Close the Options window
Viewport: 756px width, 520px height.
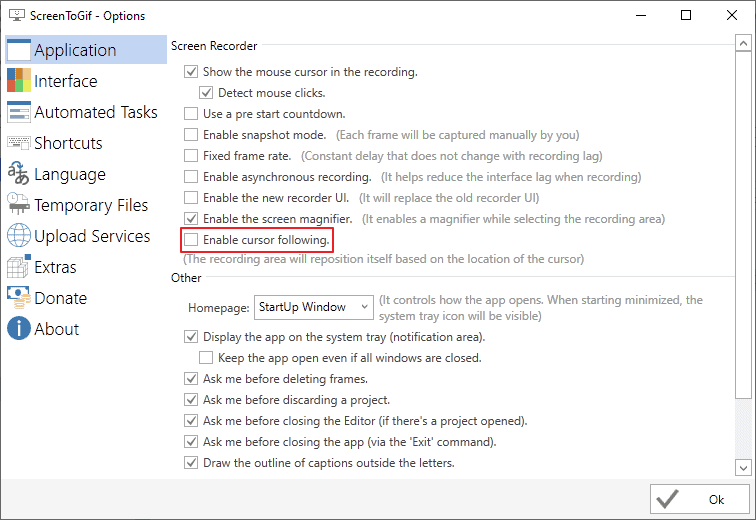coord(731,15)
